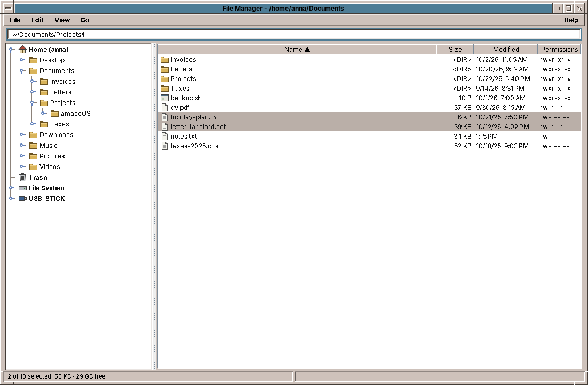
Task: Maximize the File Manager window
Action: [568, 8]
